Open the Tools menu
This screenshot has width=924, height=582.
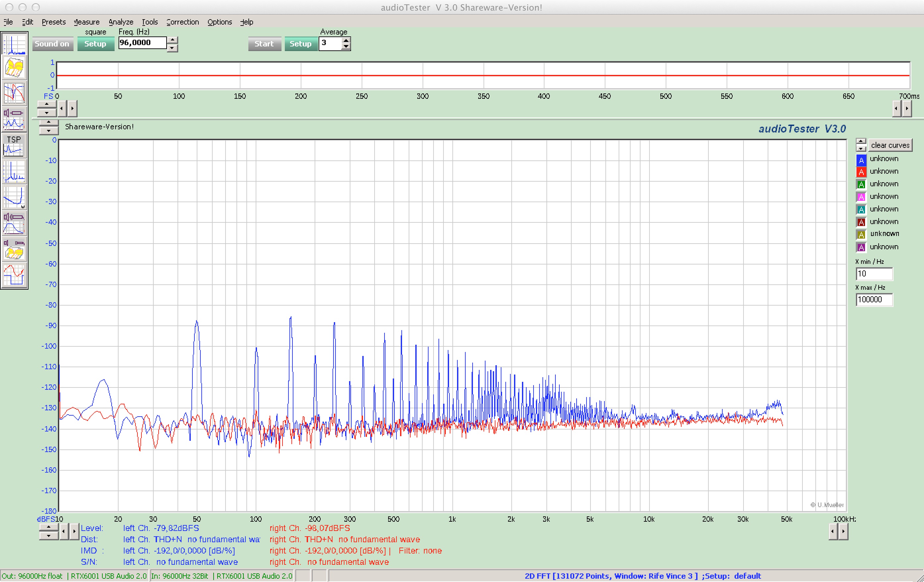pos(150,22)
